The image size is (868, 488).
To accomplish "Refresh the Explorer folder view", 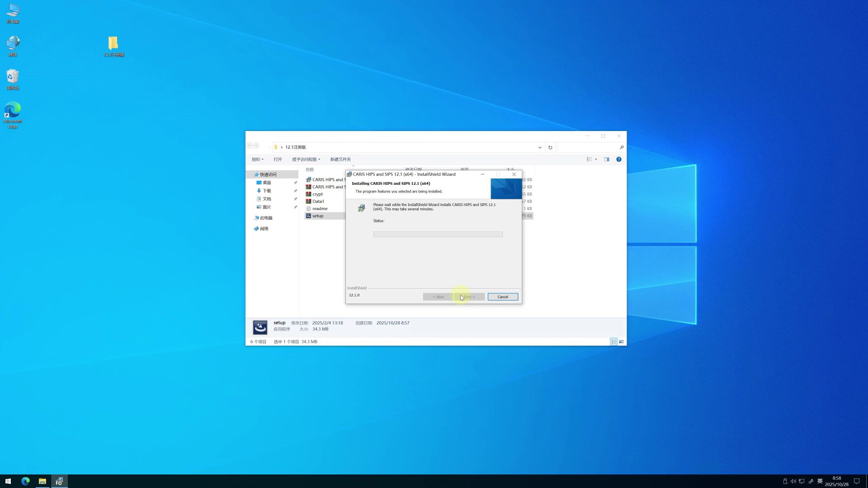I will point(550,147).
